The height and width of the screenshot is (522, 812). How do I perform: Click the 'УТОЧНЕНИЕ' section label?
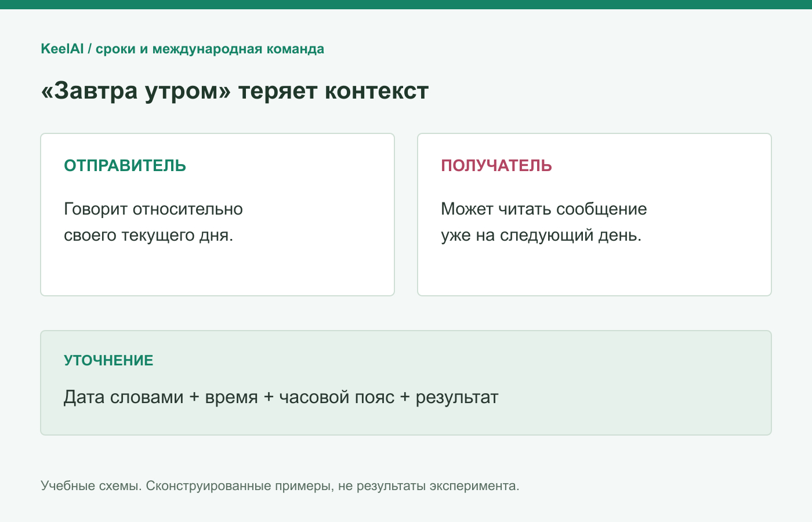(108, 360)
